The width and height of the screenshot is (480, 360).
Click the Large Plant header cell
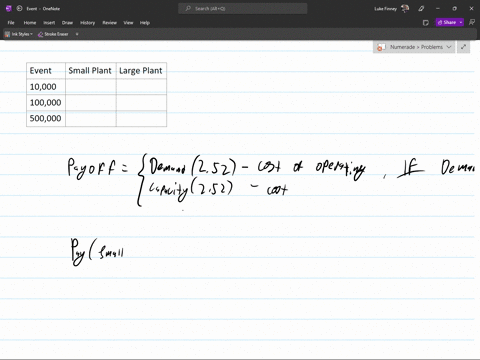(x=141, y=71)
